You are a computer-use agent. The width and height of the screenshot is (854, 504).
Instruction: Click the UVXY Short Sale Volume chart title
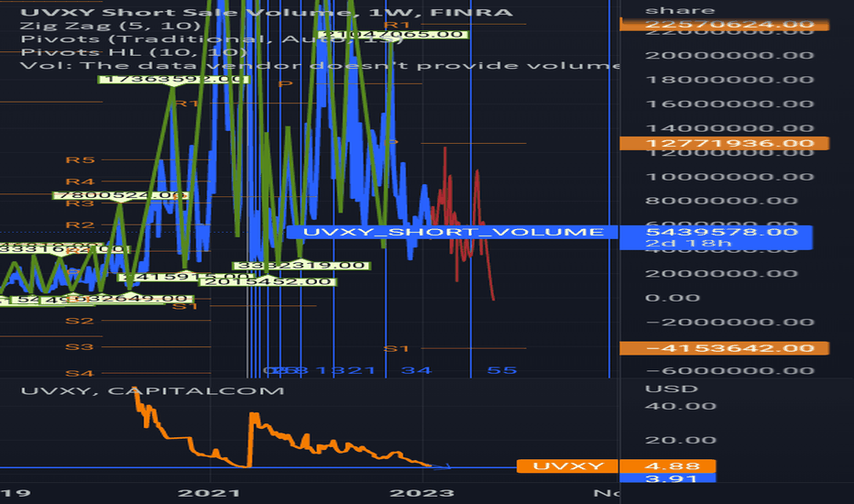(267, 12)
